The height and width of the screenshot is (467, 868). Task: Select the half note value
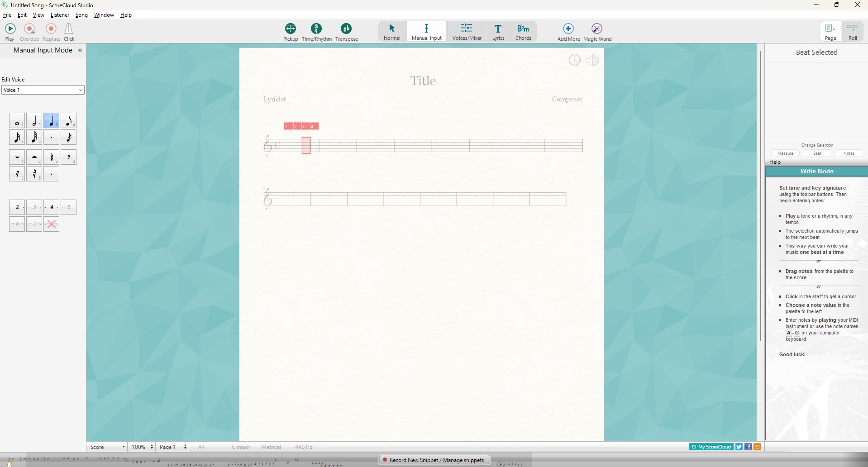(34, 121)
